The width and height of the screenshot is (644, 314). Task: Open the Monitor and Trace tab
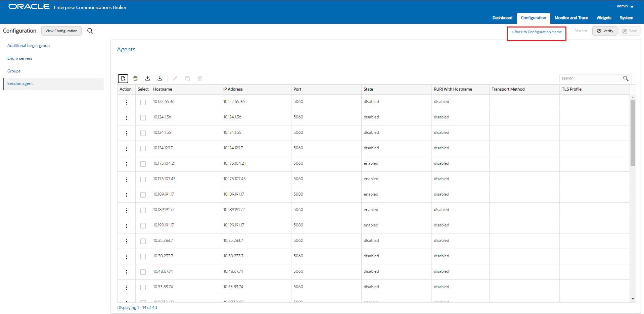point(571,18)
